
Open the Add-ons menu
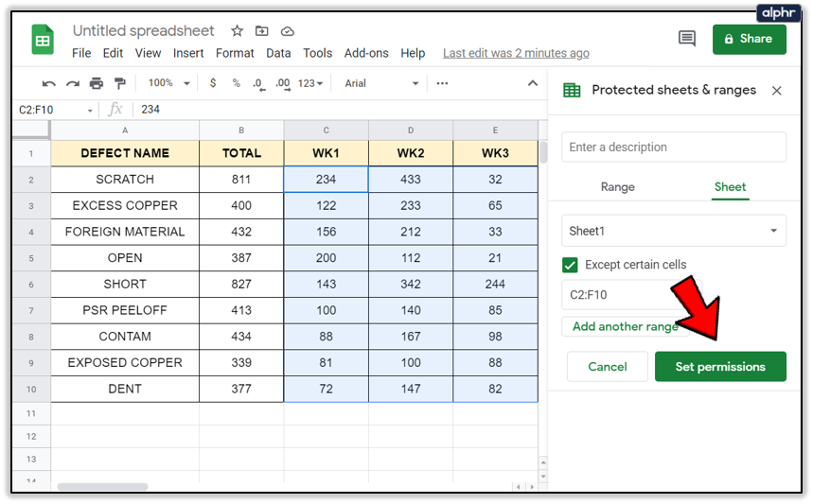366,53
